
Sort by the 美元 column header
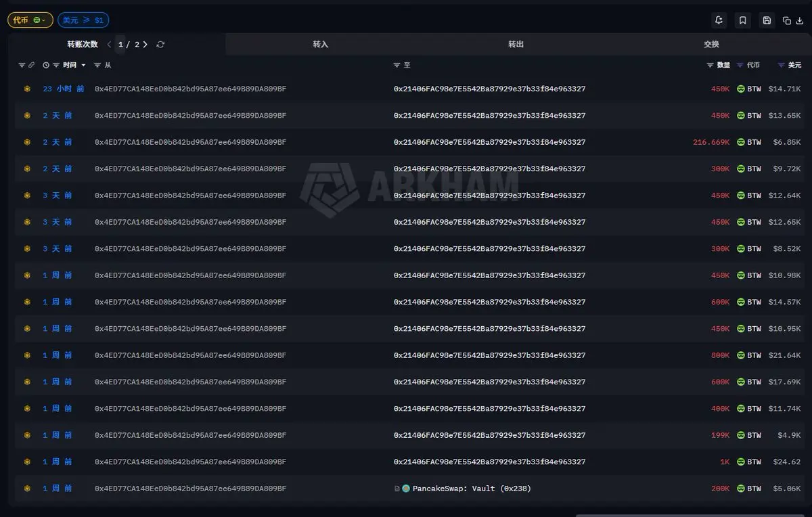tap(794, 65)
